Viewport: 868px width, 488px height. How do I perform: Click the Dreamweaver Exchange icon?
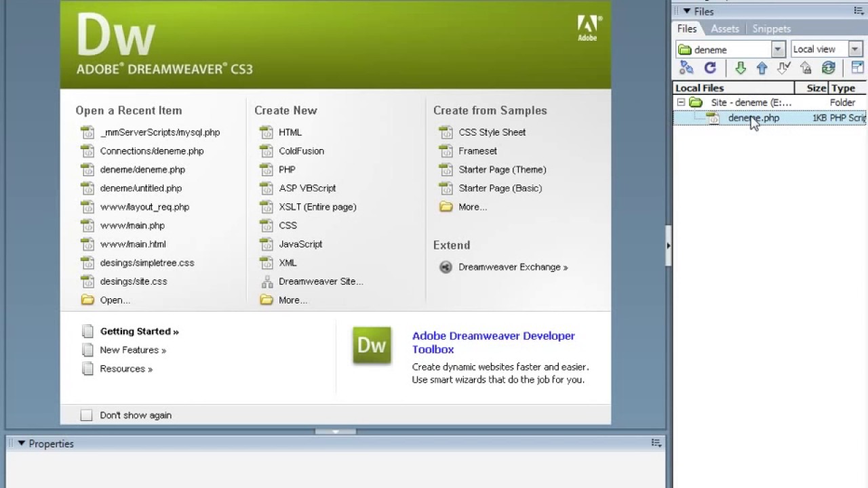pos(446,267)
